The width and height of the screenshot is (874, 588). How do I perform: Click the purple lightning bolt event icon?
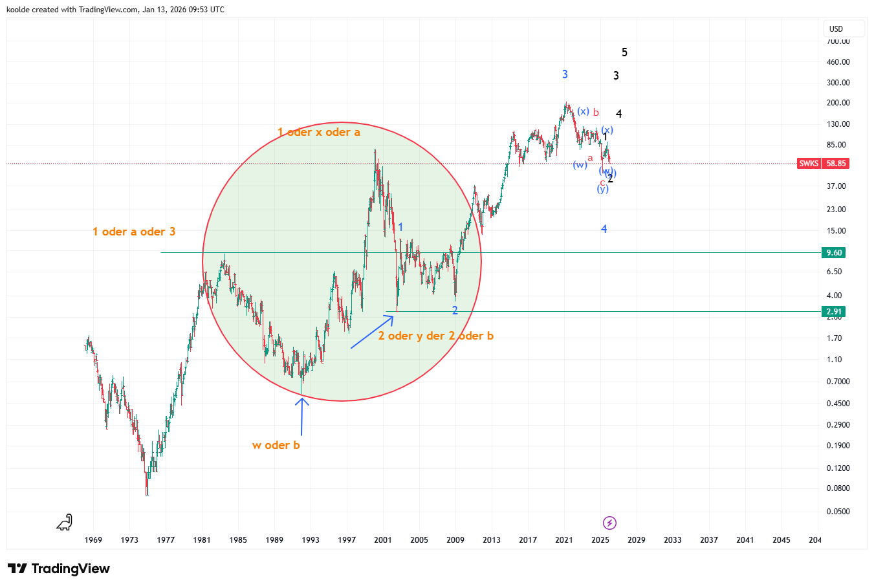(609, 523)
